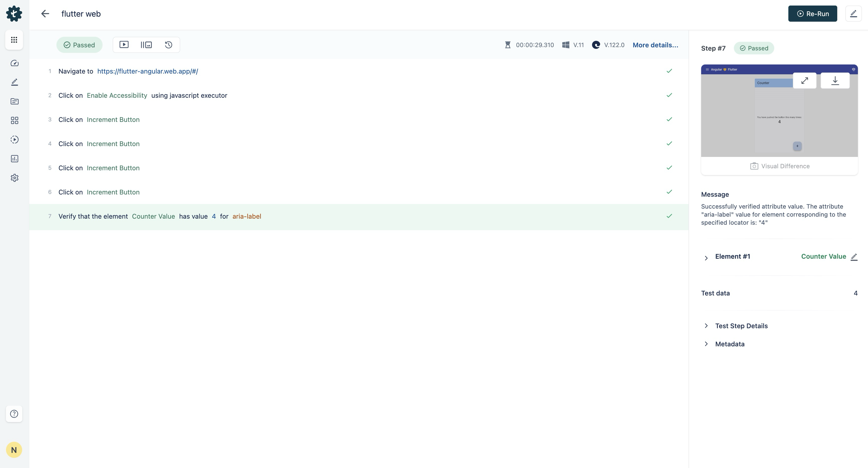Edit the Counter Value element
Viewport: 868px width, 468px height.
pos(854,257)
